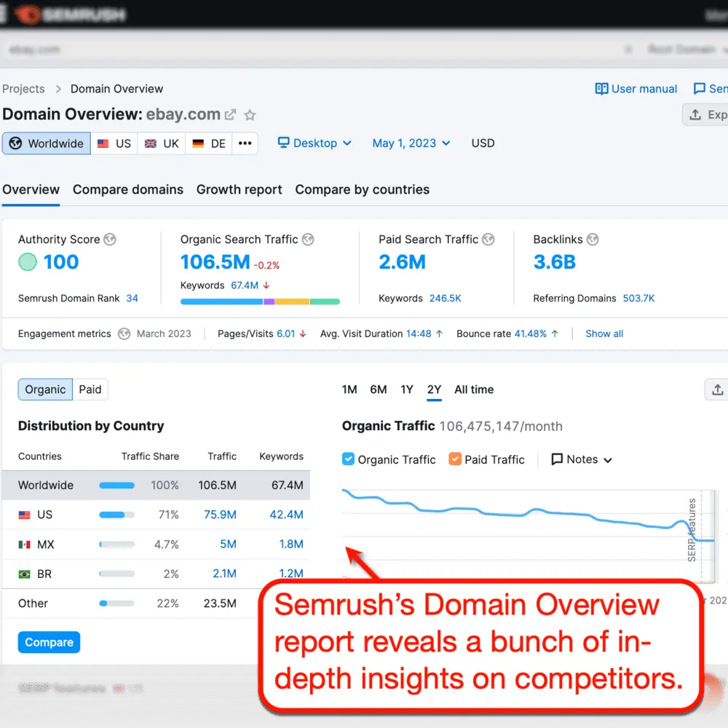Image resolution: width=728 pixels, height=728 pixels.
Task: Expand the Notes dropdown
Action: pyautogui.click(x=582, y=459)
